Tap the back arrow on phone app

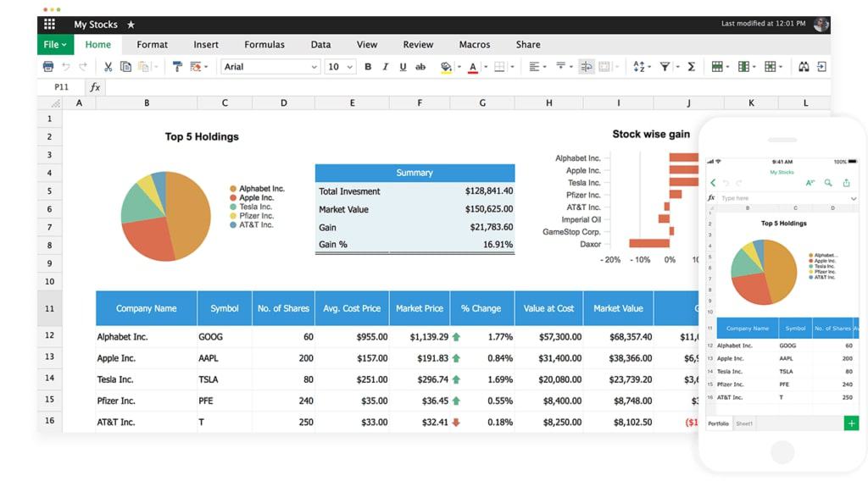pos(713,182)
